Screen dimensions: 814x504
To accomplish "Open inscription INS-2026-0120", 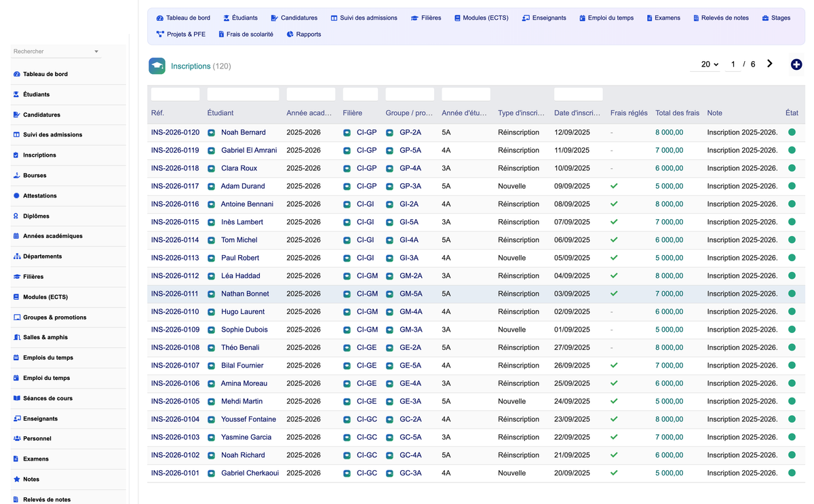I will tap(175, 132).
